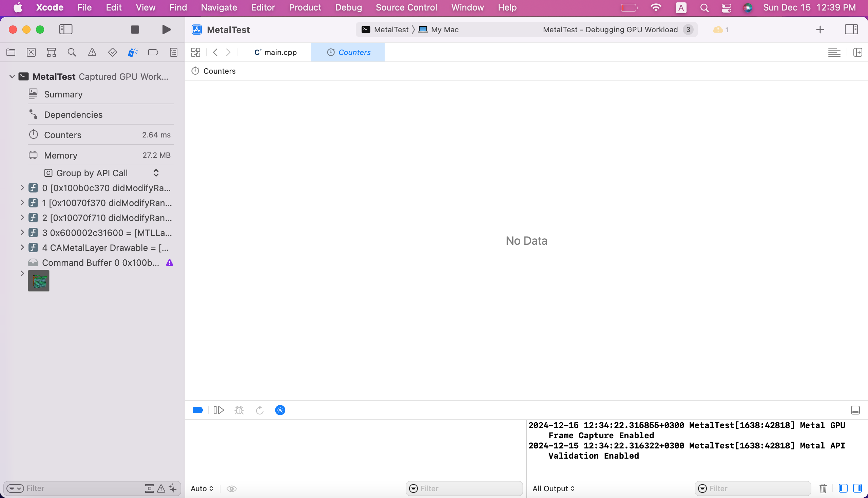Click the debug shader bug icon
868x498 pixels.
pyautogui.click(x=239, y=410)
